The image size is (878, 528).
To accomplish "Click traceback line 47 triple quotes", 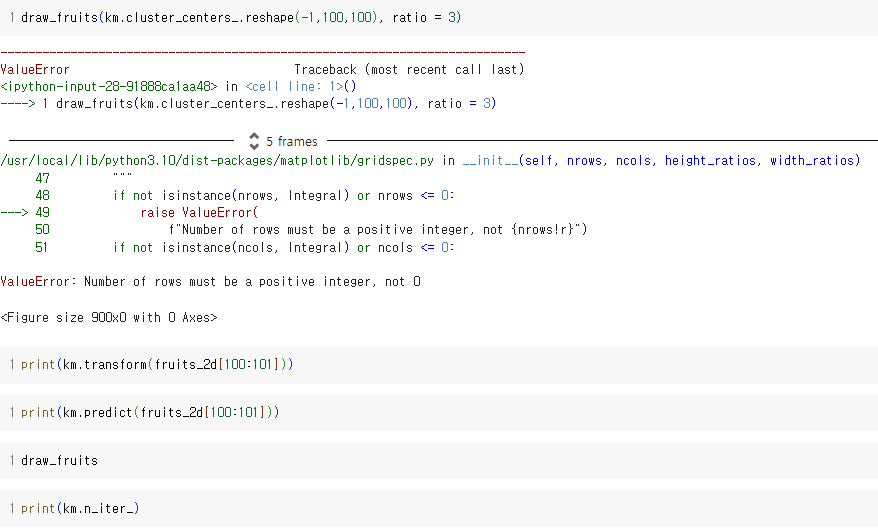I will 122,177.
